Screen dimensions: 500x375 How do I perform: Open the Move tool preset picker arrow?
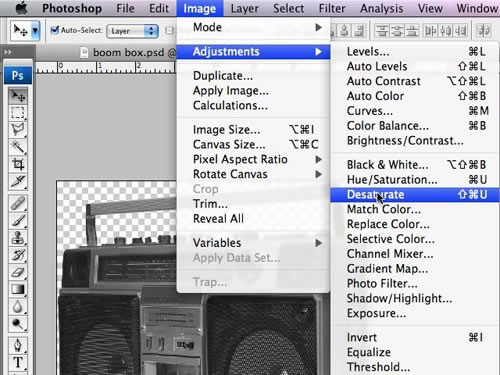(35, 31)
